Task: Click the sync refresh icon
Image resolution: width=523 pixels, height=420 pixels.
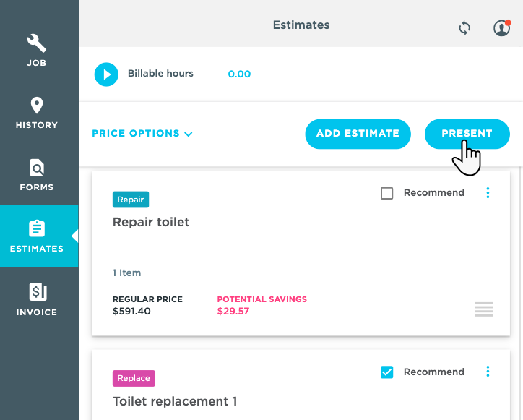Action: pos(464,28)
